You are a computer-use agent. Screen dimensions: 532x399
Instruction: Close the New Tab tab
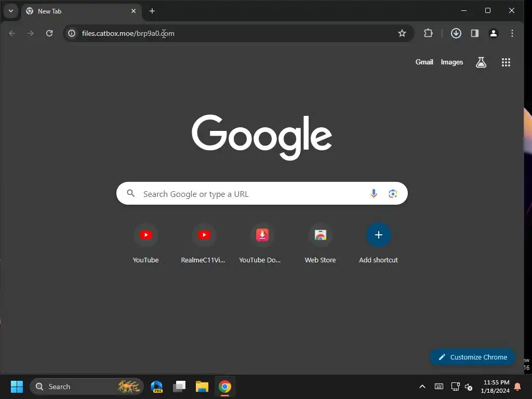[x=134, y=11]
